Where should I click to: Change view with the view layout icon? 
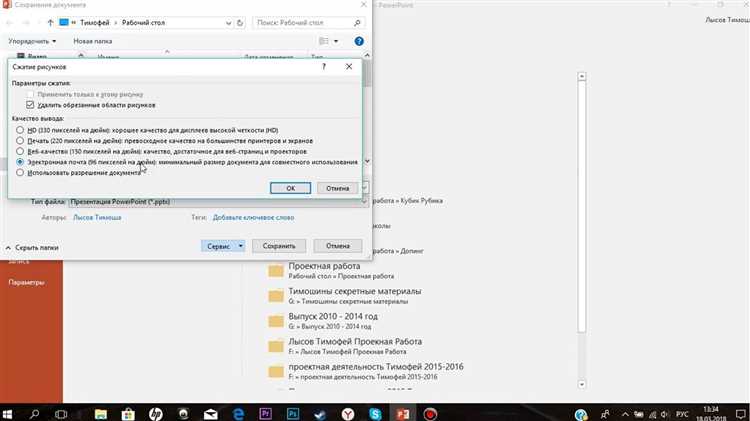(324, 41)
